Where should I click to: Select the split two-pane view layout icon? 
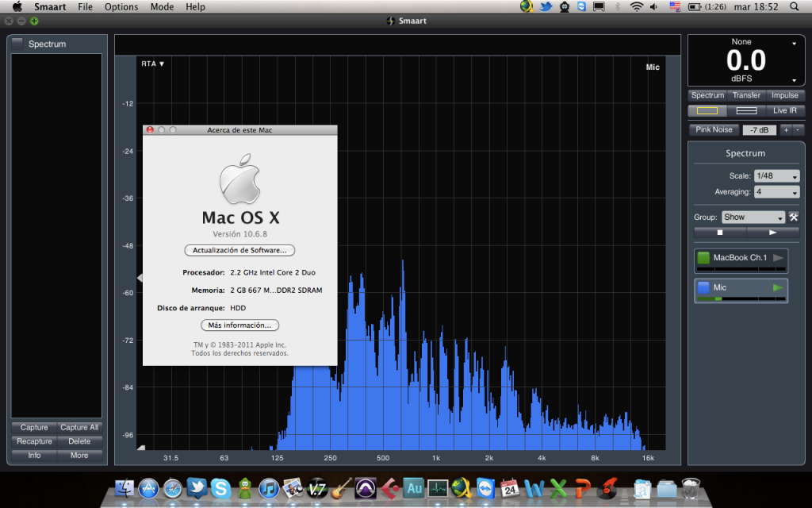(746, 111)
